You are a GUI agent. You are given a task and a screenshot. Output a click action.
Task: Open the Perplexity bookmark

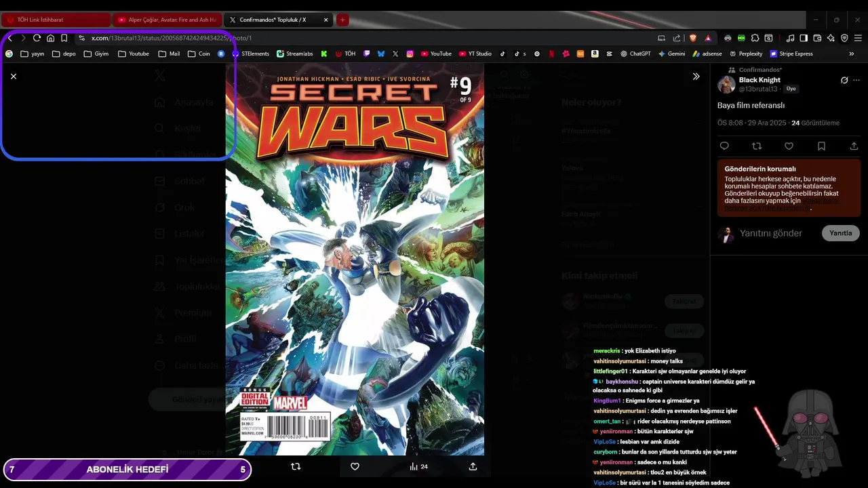(746, 54)
